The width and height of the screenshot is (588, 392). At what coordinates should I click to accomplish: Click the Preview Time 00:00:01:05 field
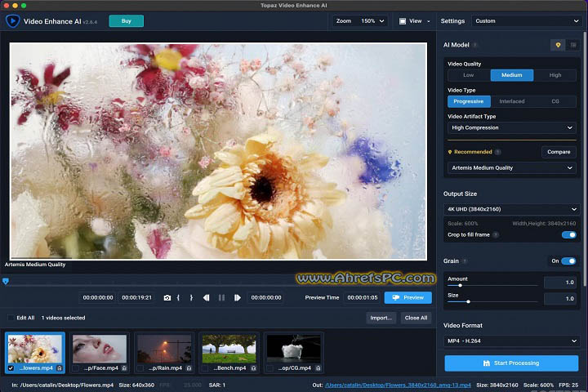(x=363, y=298)
